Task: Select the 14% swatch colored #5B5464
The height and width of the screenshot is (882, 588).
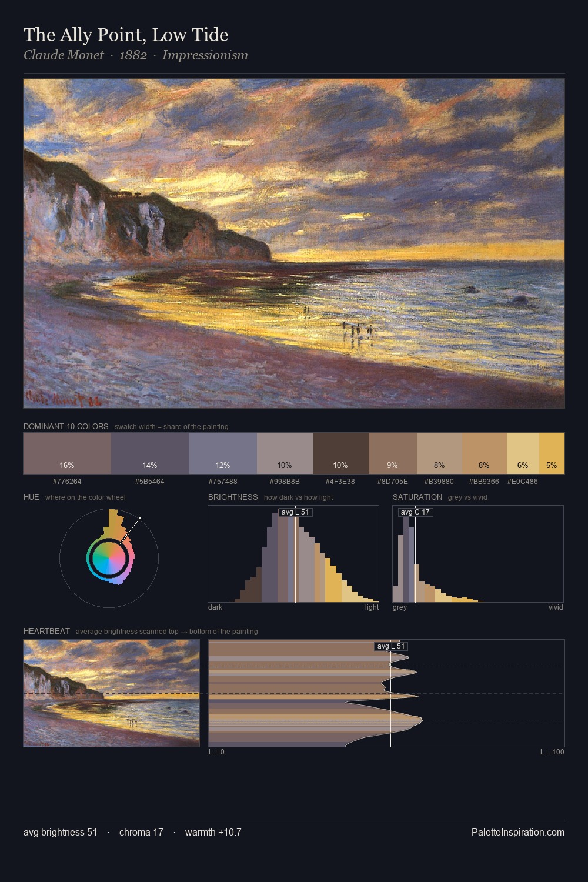Action: point(150,453)
